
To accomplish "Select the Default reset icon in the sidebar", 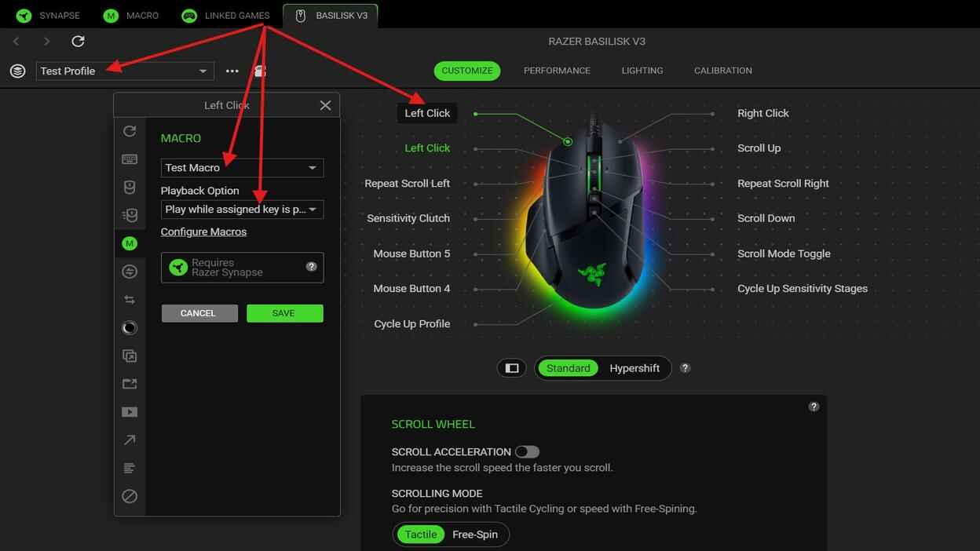I will [130, 131].
